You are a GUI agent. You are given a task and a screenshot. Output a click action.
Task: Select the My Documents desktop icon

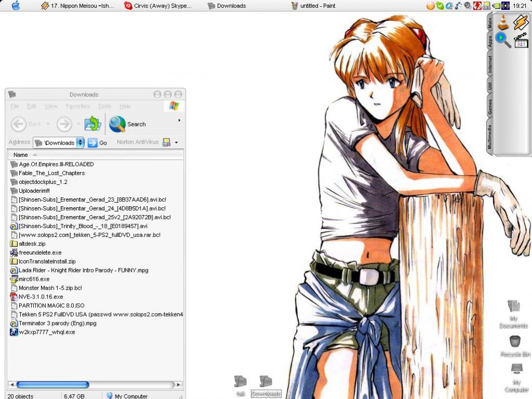513,315
